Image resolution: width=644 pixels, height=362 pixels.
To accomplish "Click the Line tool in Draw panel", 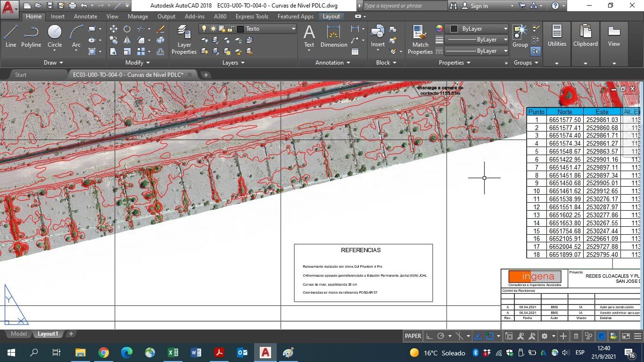I will (x=10, y=36).
